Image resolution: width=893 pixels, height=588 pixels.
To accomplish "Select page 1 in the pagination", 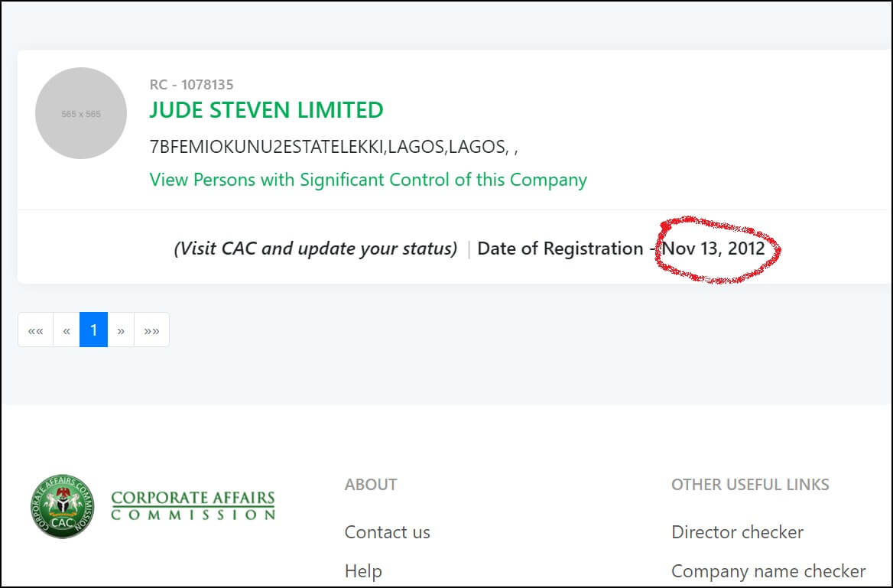I will (x=93, y=330).
